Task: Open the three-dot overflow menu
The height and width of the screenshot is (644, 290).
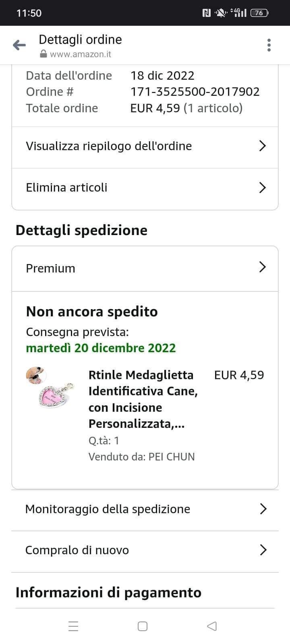Action: tap(269, 45)
